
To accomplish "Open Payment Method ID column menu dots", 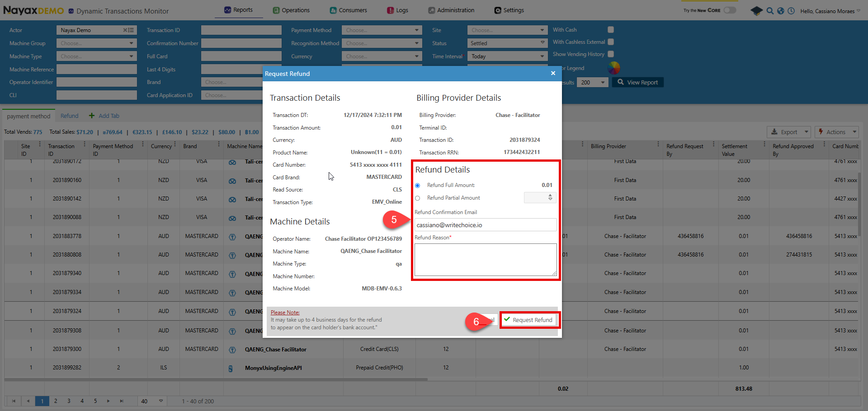I will [143, 144].
